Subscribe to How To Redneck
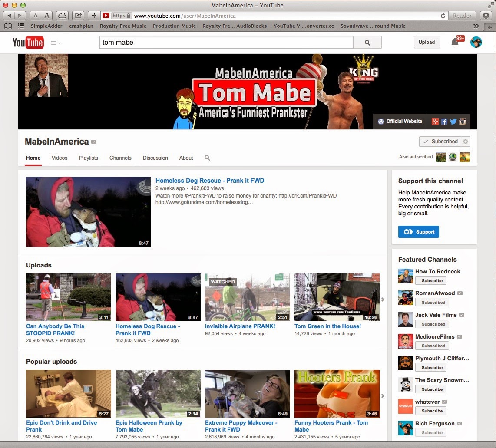This screenshot has width=496, height=448. [432, 281]
